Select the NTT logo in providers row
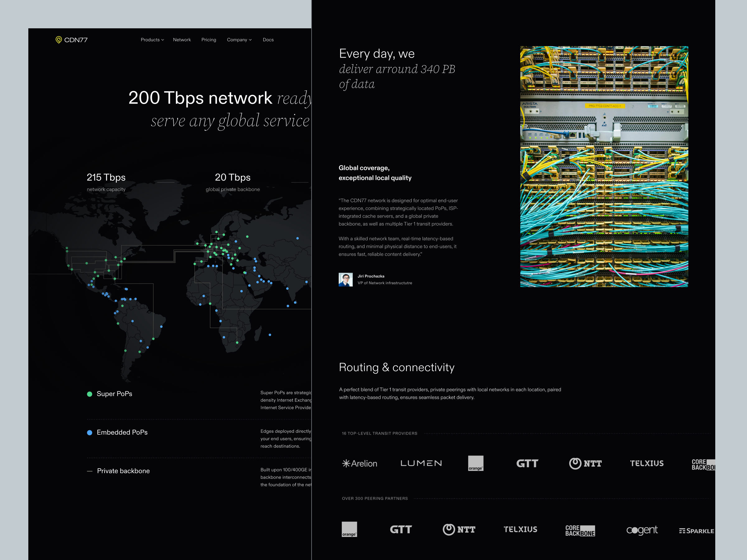This screenshot has width=747, height=560. coord(585,464)
